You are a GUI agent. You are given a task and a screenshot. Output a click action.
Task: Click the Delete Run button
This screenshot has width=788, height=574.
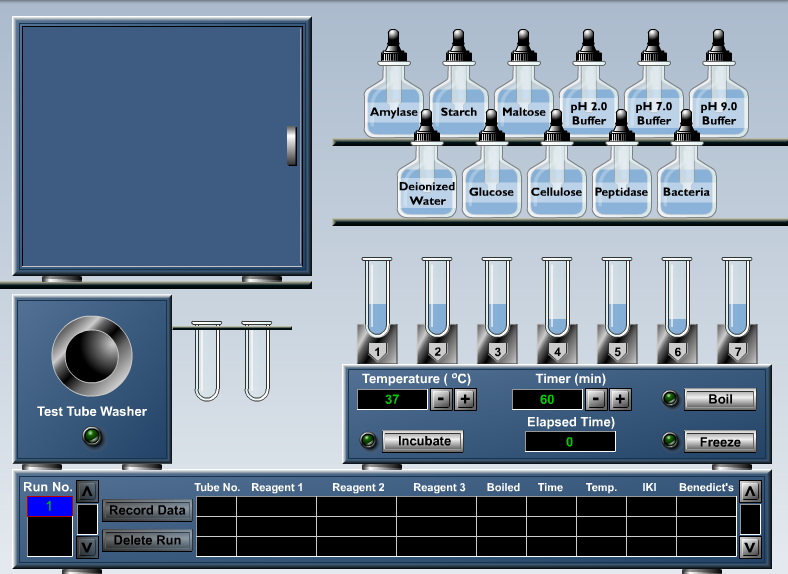[x=146, y=541]
